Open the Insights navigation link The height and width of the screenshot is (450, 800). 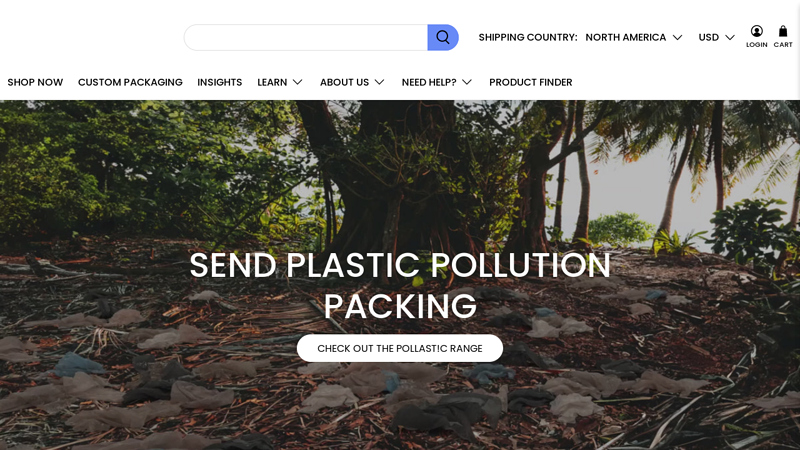(x=220, y=82)
